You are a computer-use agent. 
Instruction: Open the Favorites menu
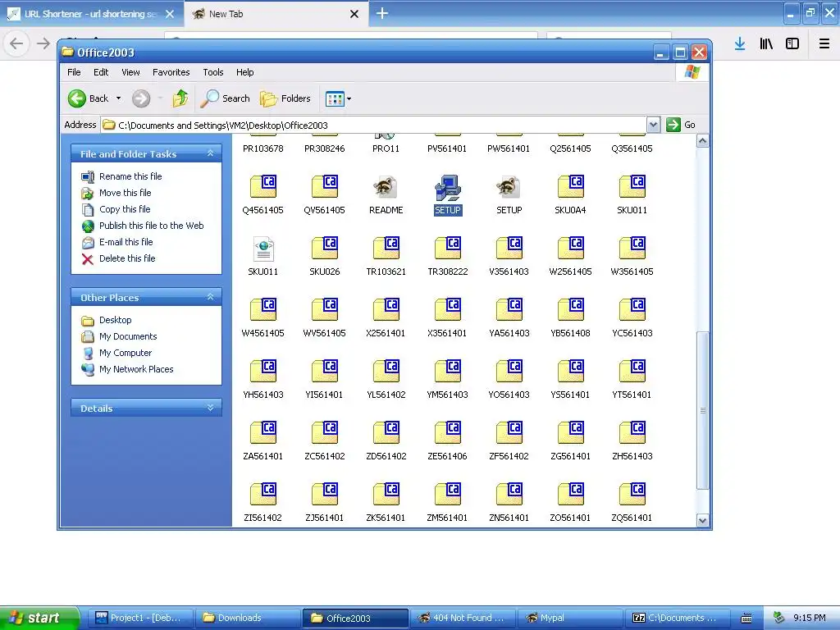click(x=171, y=72)
